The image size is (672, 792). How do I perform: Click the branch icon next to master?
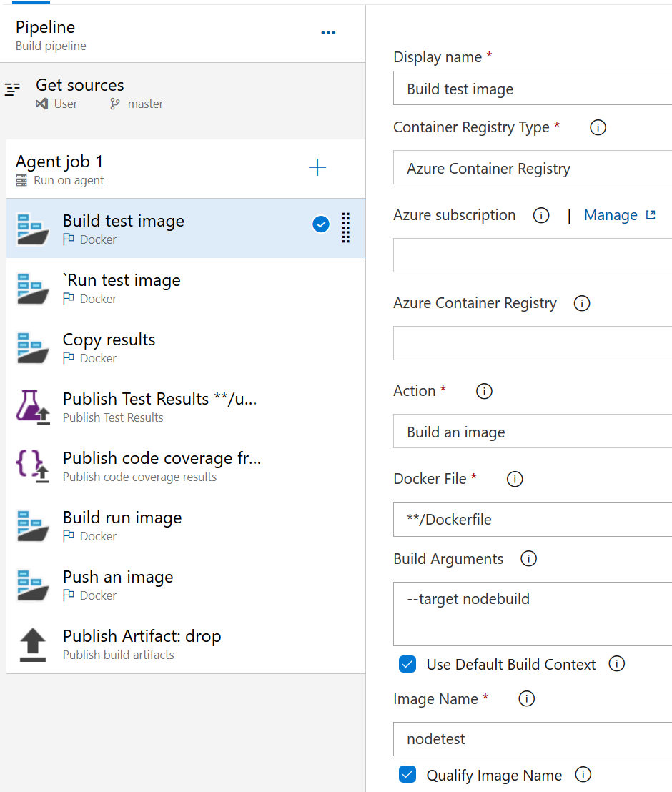[x=115, y=104]
